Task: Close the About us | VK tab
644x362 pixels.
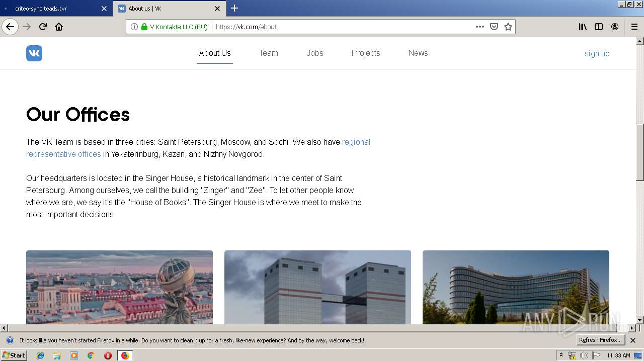Action: click(x=217, y=9)
